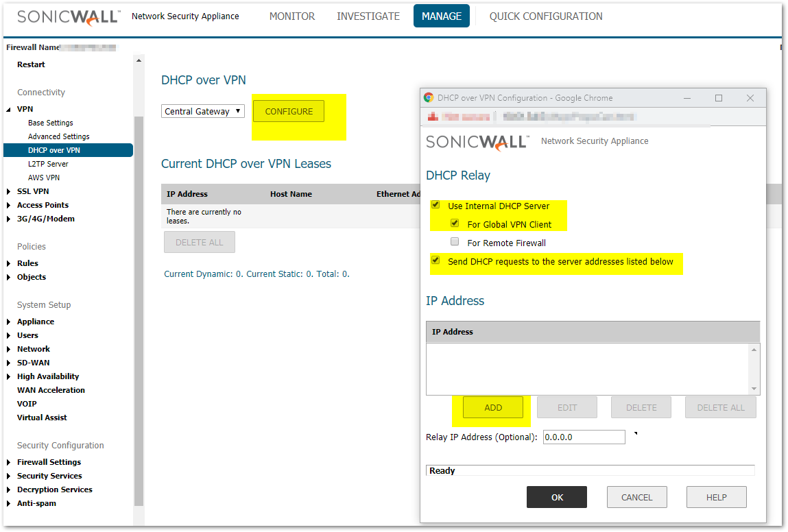Click the yellow-highlighted CONFIGURE button

pyautogui.click(x=289, y=111)
